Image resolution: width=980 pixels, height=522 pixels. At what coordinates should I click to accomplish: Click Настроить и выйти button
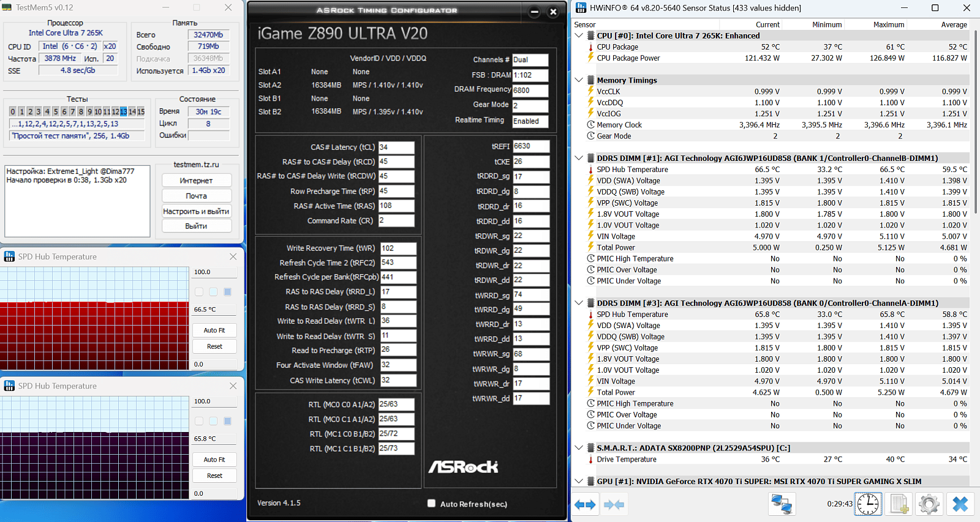click(x=197, y=211)
